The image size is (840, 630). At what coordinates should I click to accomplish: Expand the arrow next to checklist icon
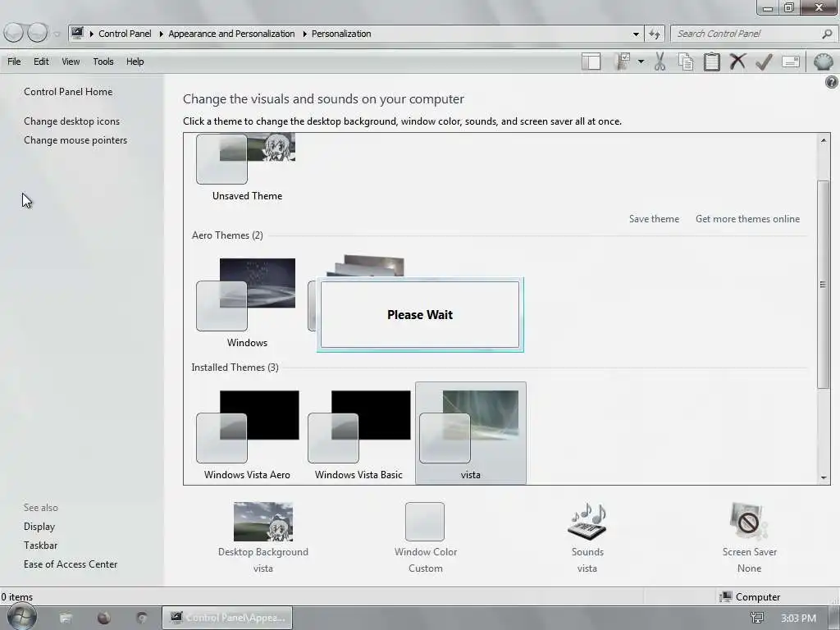[641, 62]
